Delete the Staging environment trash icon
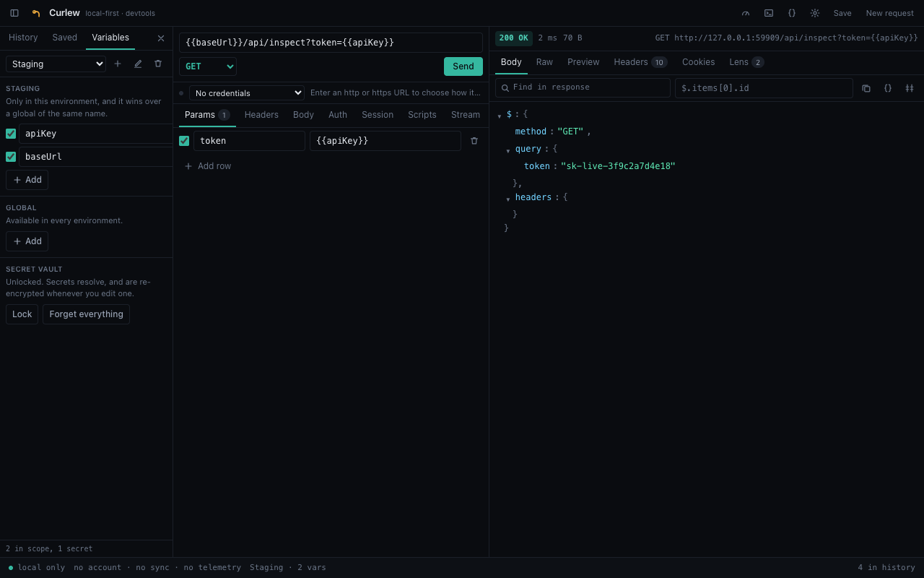This screenshot has height=578, width=924. pos(158,64)
